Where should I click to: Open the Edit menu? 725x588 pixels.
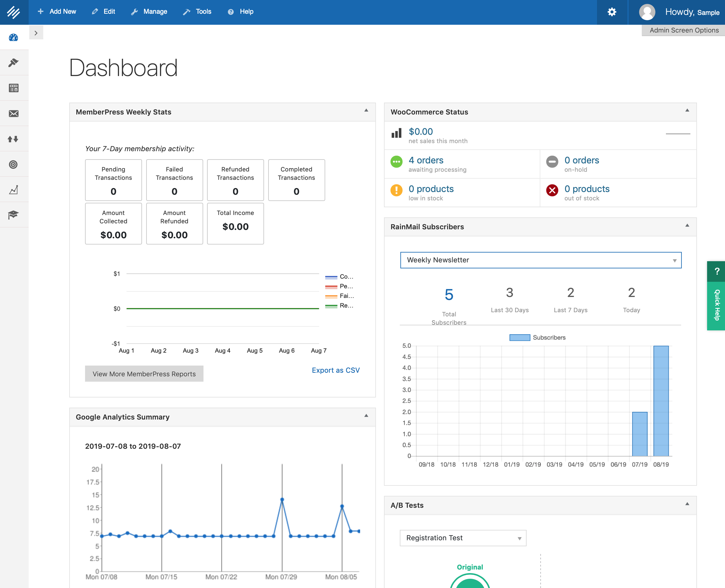104,12
